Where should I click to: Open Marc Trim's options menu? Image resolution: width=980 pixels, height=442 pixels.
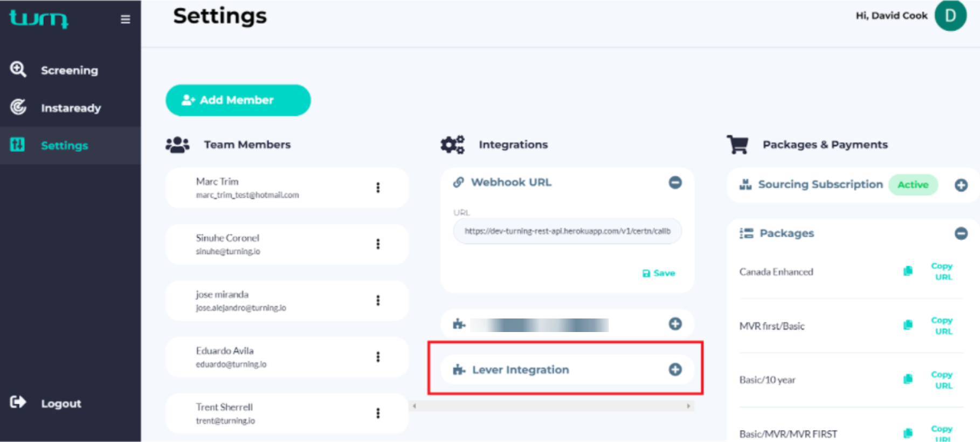[x=378, y=188]
